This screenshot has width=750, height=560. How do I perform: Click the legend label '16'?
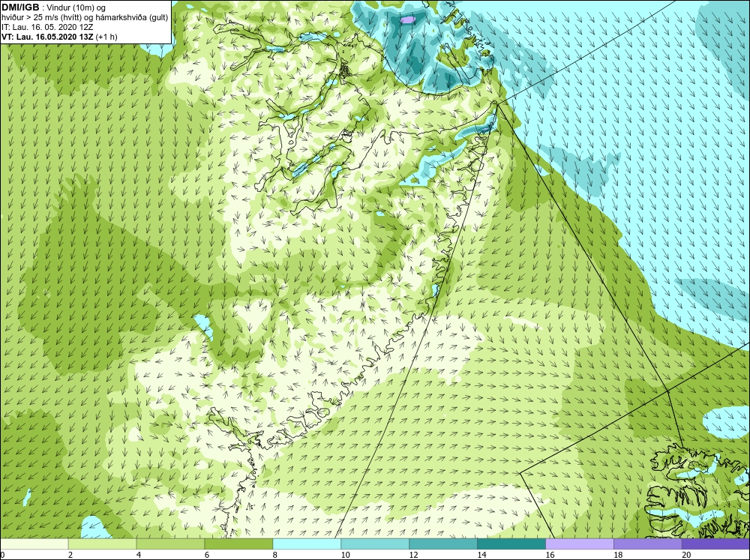550,555
